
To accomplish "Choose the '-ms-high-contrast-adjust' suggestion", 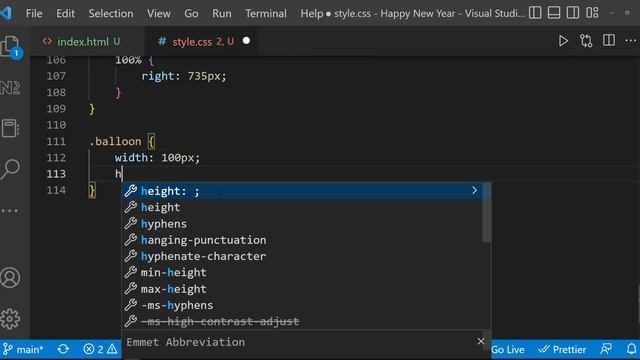I will click(302, 322).
